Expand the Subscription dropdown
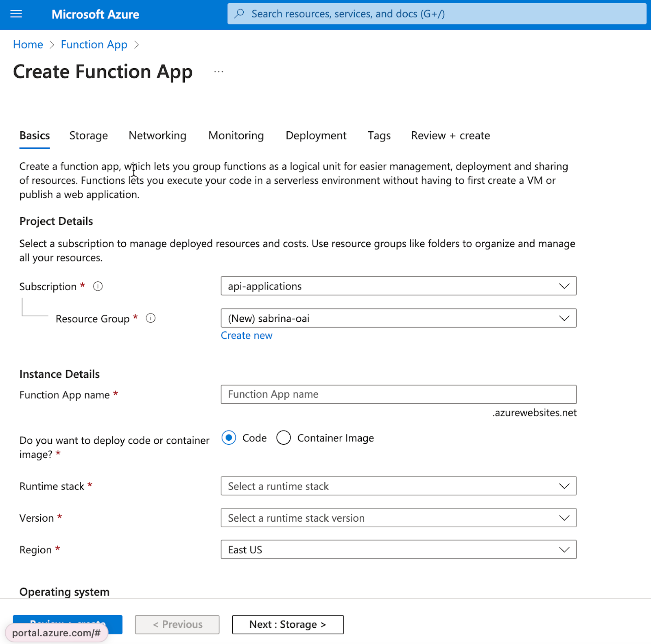 pos(398,286)
